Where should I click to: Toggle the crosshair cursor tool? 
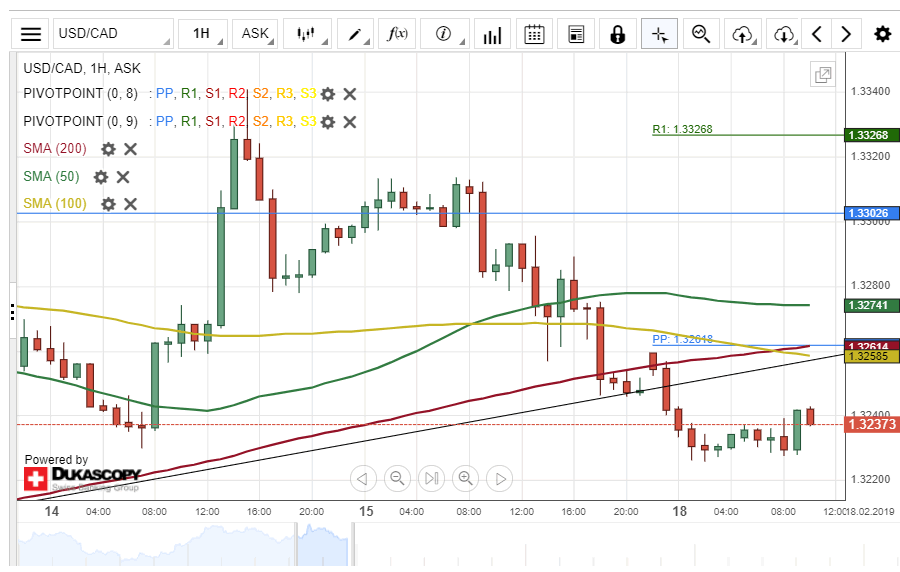[660, 34]
